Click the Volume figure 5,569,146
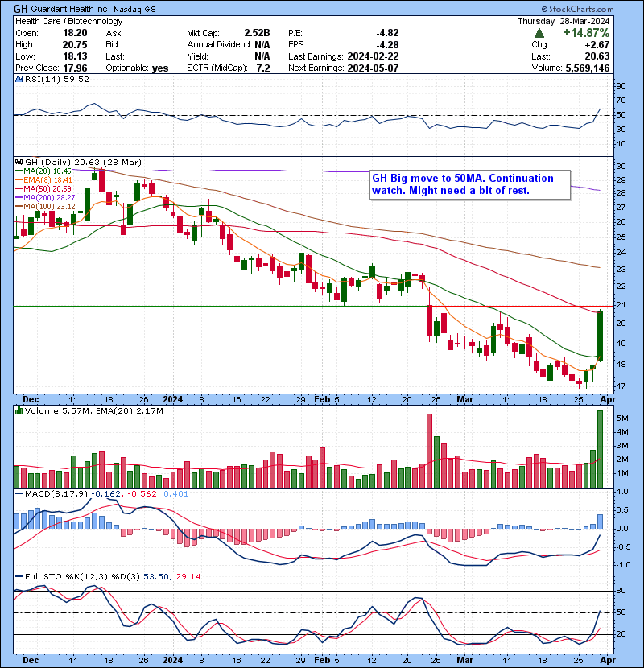Image resolution: width=644 pixels, height=668 pixels. click(588, 68)
